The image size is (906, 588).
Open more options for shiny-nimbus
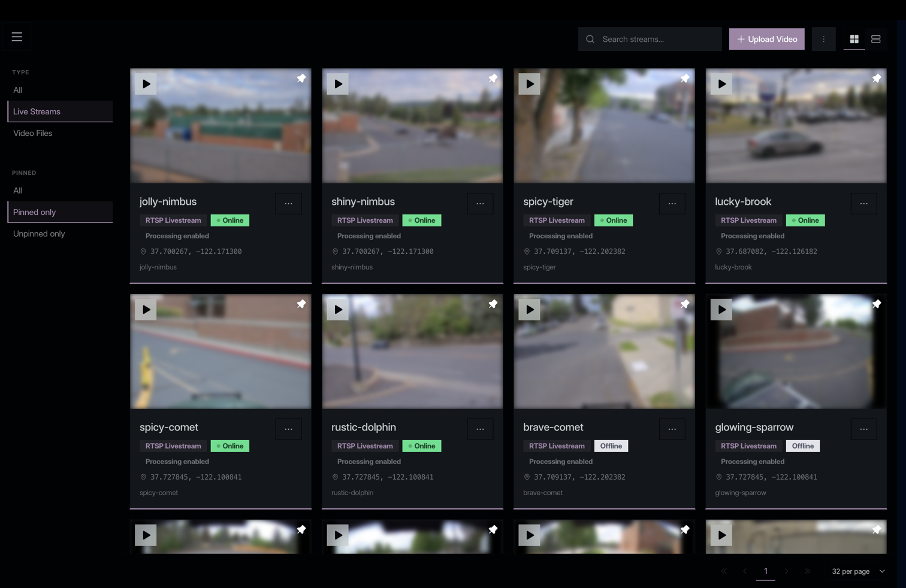coord(480,204)
